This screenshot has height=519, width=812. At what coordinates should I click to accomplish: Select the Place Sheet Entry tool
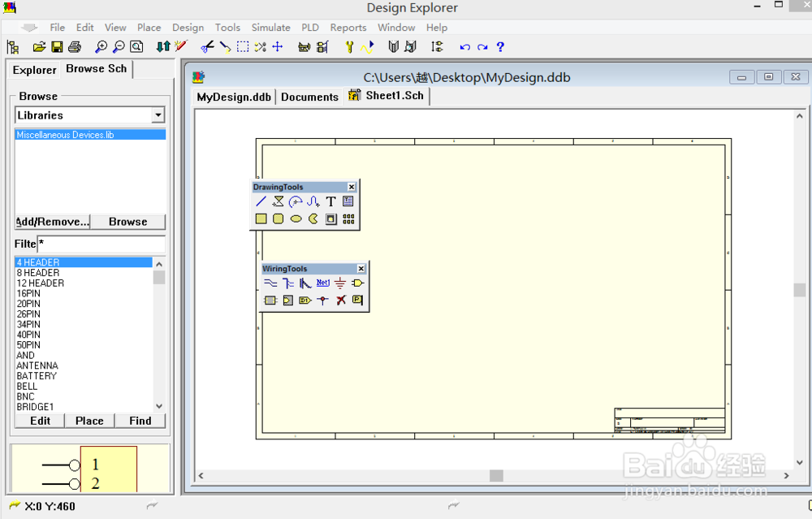pos(288,300)
